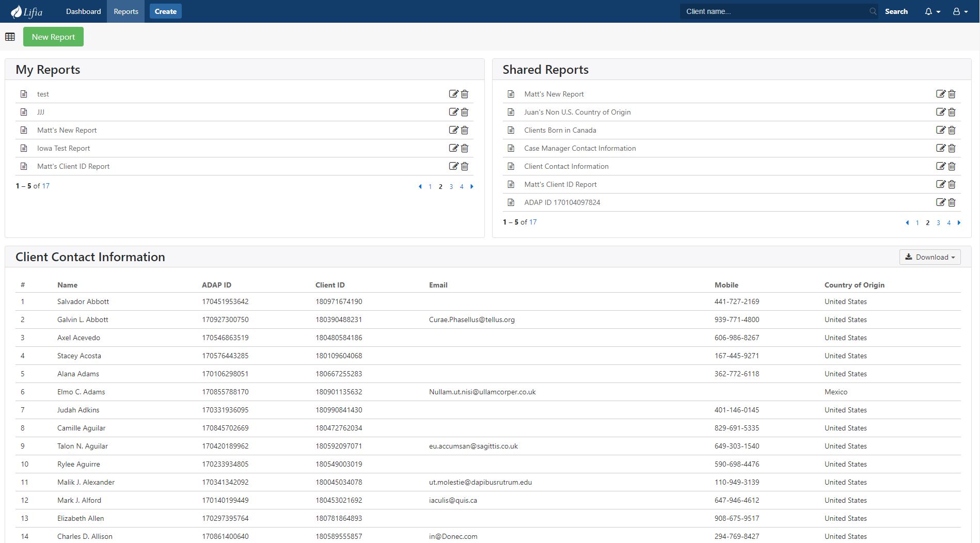Delete Clients Born in Canada report
The width and height of the screenshot is (980, 543).
coord(952,130)
